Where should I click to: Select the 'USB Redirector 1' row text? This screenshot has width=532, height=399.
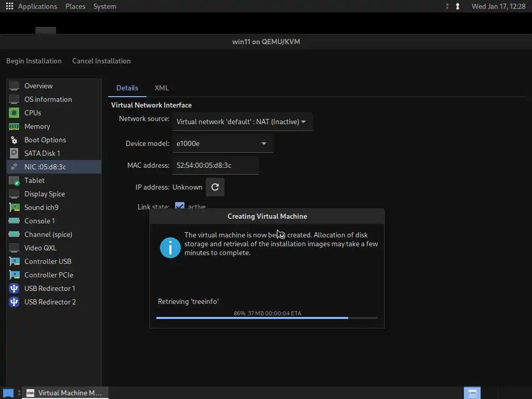click(x=49, y=288)
